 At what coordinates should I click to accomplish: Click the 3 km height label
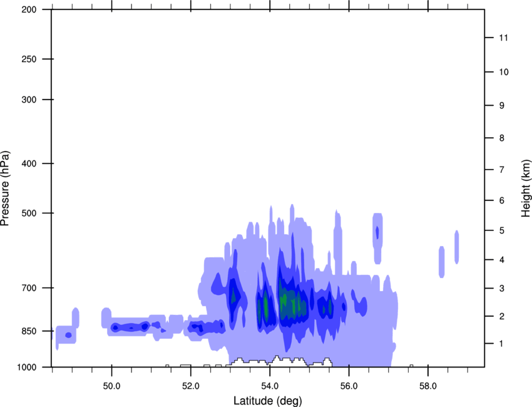pyautogui.click(x=502, y=288)
